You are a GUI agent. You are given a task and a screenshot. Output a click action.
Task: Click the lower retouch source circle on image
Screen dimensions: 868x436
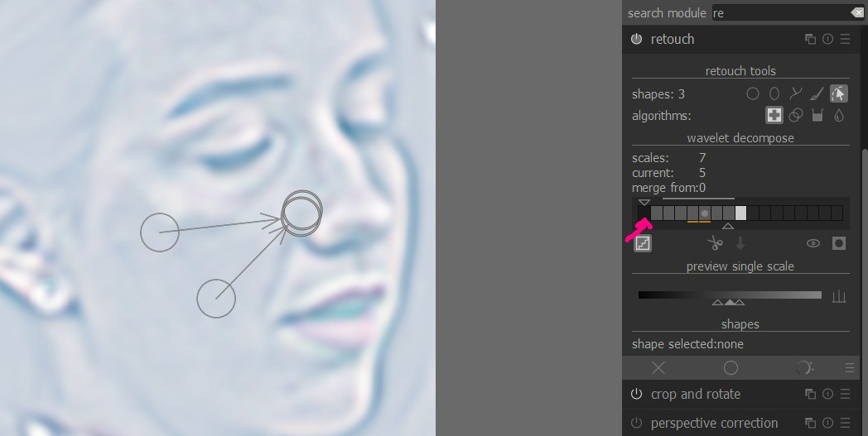pos(216,298)
